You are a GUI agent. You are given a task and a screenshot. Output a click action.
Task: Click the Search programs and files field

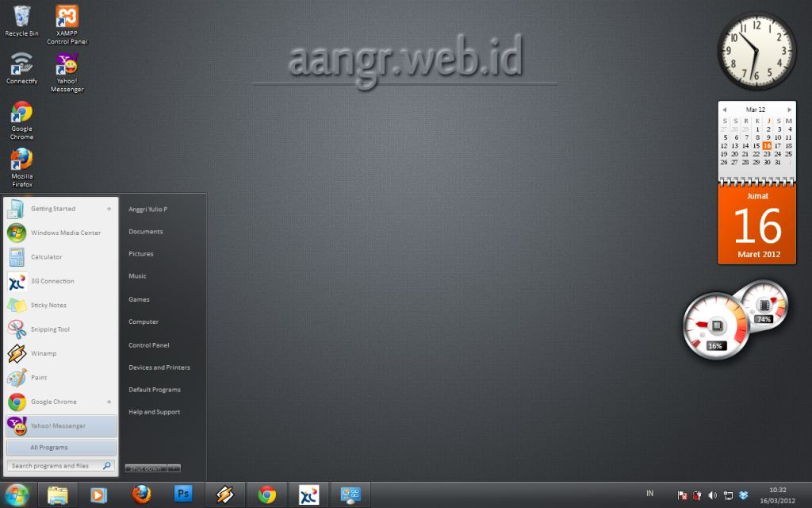point(56,467)
